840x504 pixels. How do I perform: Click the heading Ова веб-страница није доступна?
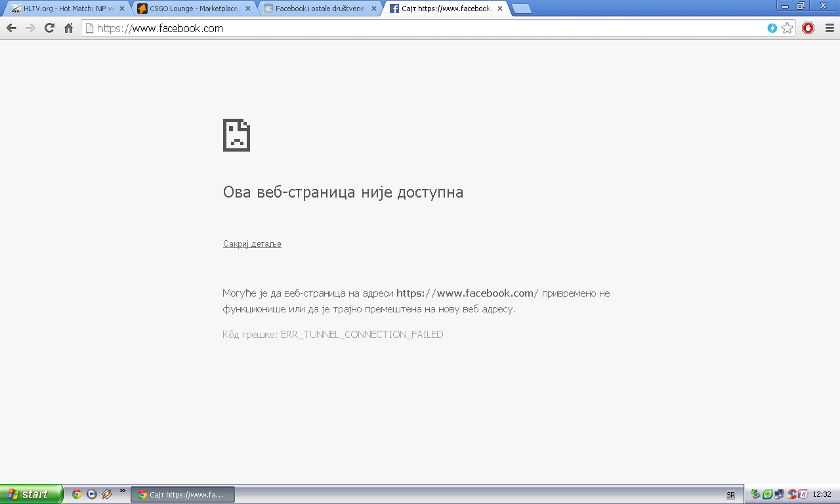tap(343, 192)
